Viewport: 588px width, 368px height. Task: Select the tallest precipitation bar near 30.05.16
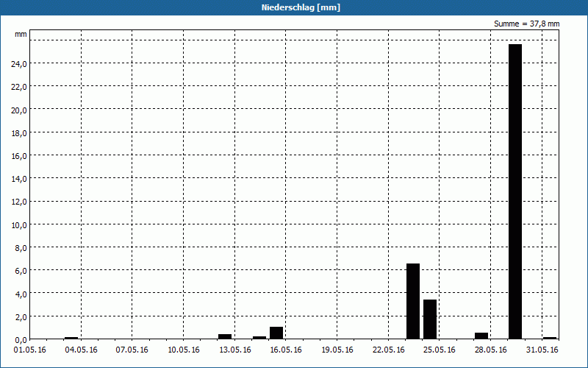click(x=515, y=191)
